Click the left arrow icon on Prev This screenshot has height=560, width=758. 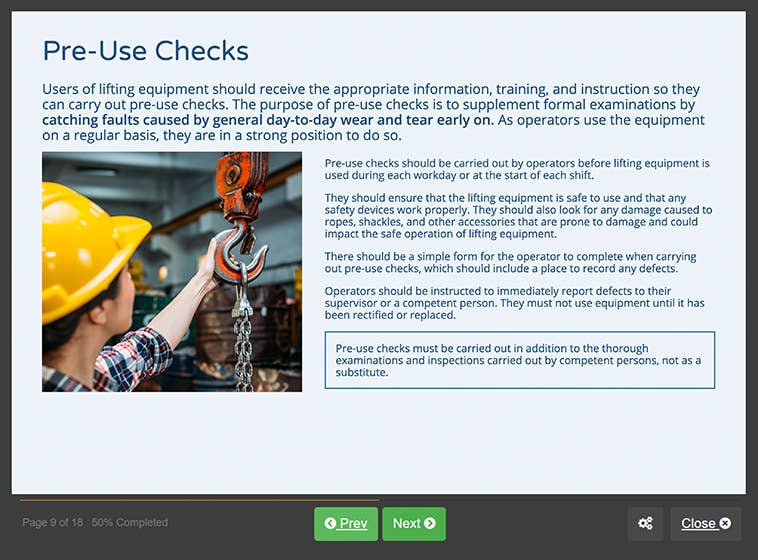pos(329,523)
